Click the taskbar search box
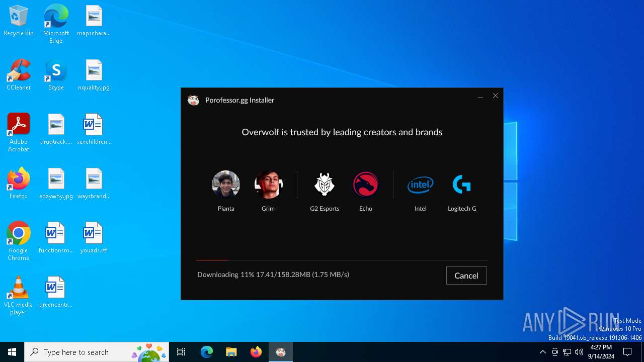The image size is (644, 362). [97, 352]
